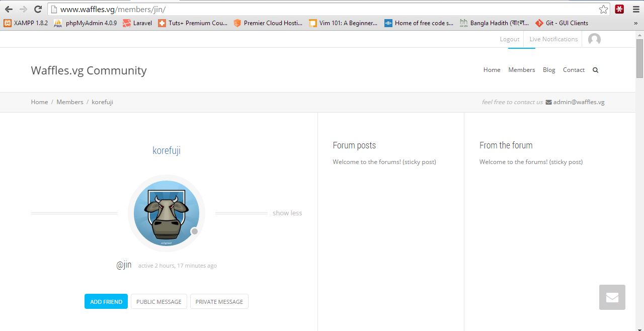The width and height of the screenshot is (644, 331).
Task: Click the user avatar icon in top bar
Action: 594,39
